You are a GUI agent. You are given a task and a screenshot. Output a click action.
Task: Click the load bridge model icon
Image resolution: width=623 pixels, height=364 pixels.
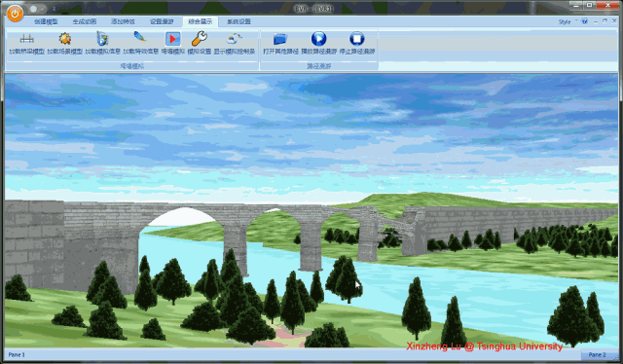(26, 39)
